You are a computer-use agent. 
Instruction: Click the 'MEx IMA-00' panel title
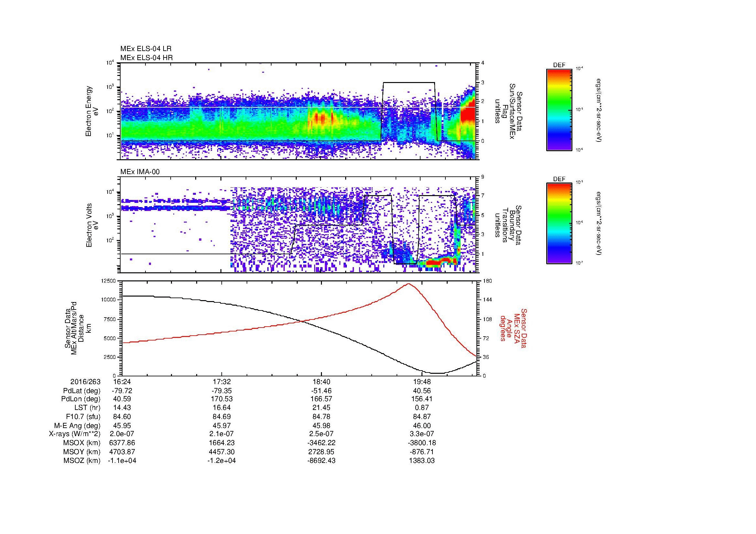pyautogui.click(x=140, y=172)
